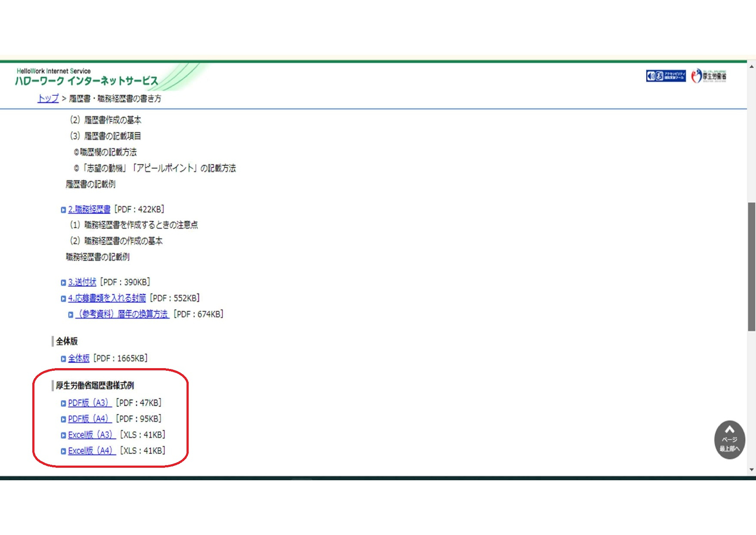Click the 厚生労働省 ministry logo

tap(709, 76)
